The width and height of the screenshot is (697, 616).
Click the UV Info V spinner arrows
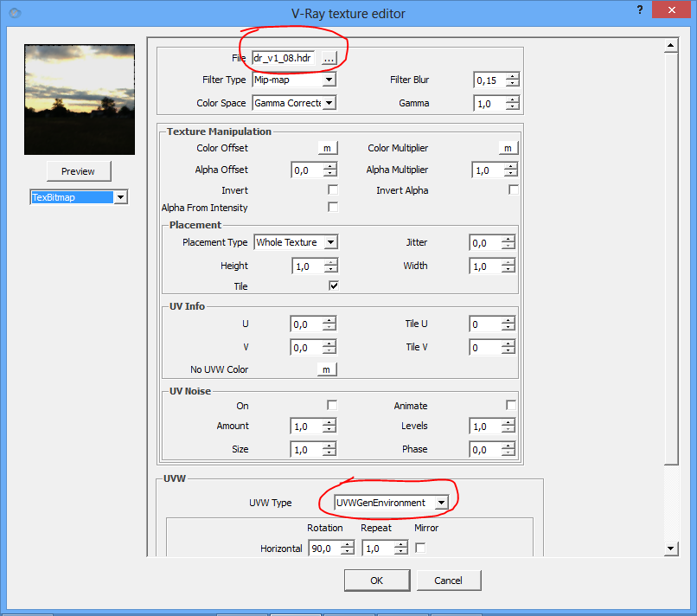[329, 347]
